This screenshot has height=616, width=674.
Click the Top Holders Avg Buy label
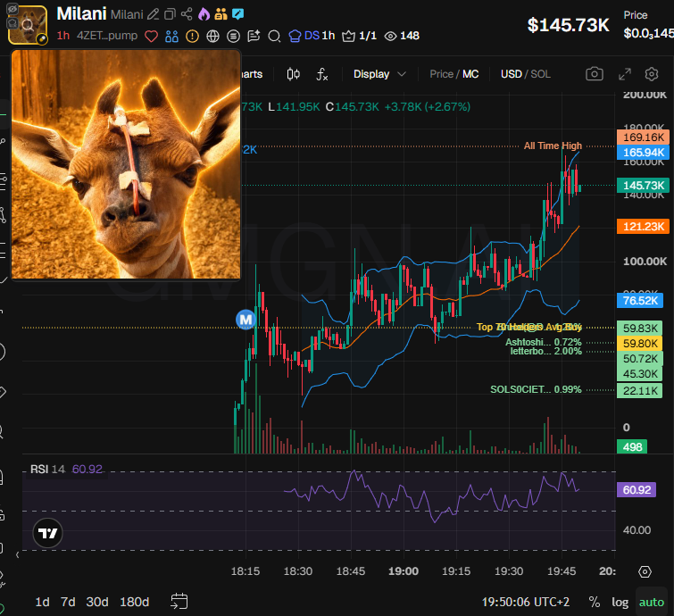[529, 327]
